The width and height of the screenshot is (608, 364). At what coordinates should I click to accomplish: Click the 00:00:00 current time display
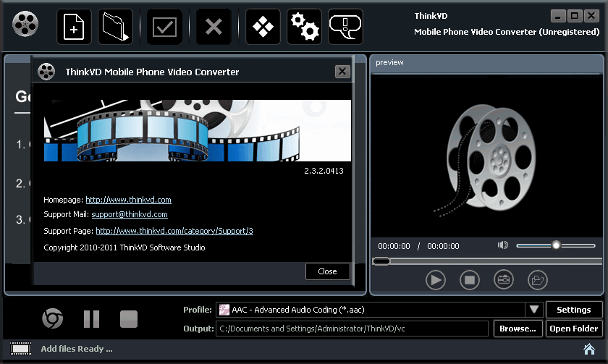pos(394,246)
